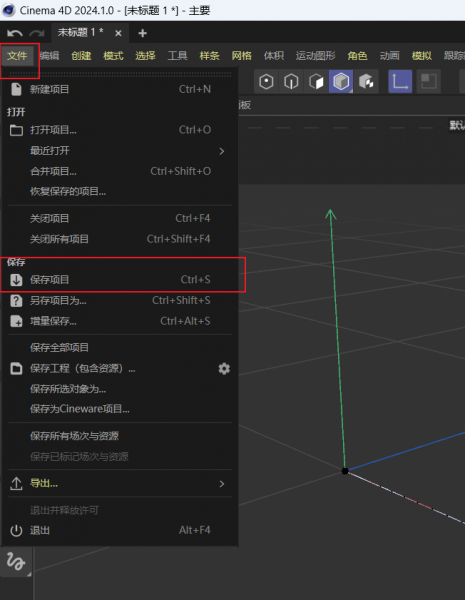Choose 恢复保存的项目... entry
The height and width of the screenshot is (600, 465).
click(120, 191)
